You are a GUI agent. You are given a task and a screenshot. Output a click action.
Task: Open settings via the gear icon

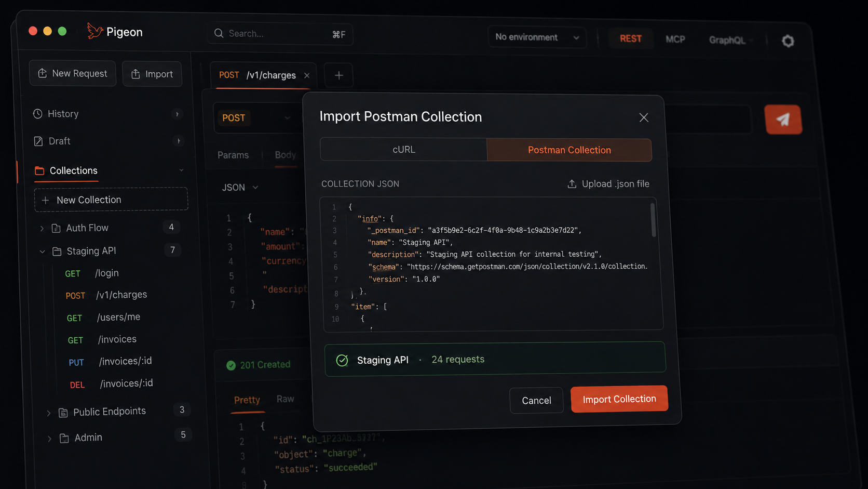pyautogui.click(x=788, y=41)
